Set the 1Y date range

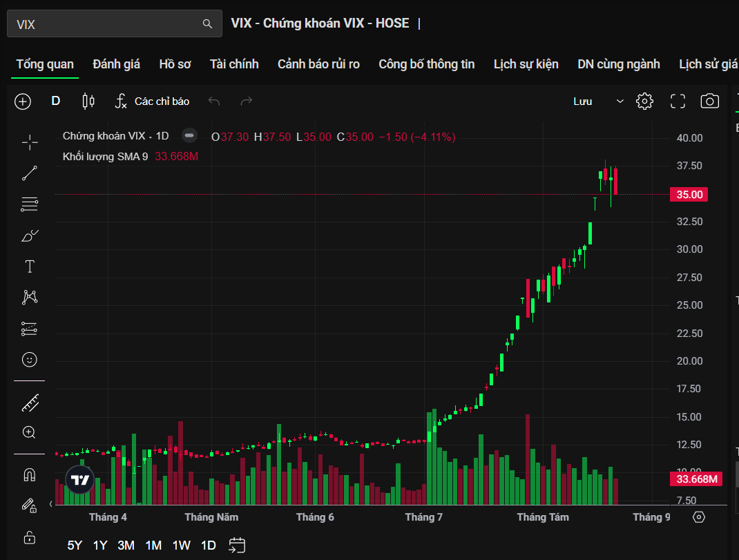coord(100,545)
